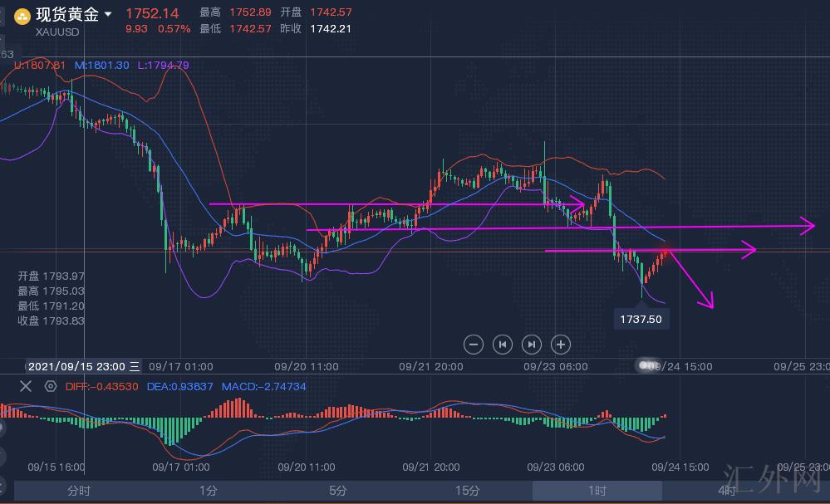This screenshot has height=504, width=830.
Task: Zoom in the chart with plus button
Action: 561,344
